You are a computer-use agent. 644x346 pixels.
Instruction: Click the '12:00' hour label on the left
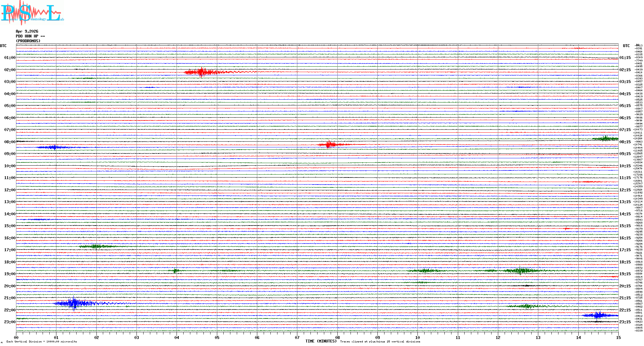tap(10, 190)
